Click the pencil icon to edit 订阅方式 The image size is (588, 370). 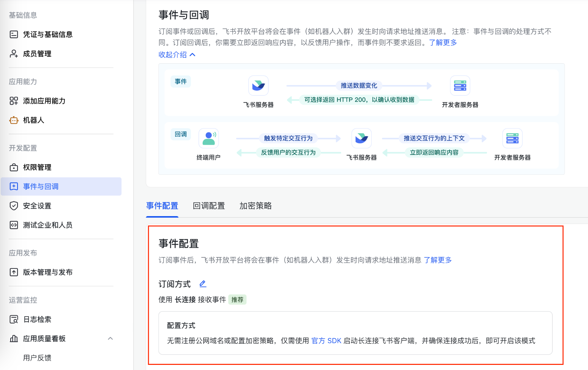pyautogui.click(x=203, y=283)
